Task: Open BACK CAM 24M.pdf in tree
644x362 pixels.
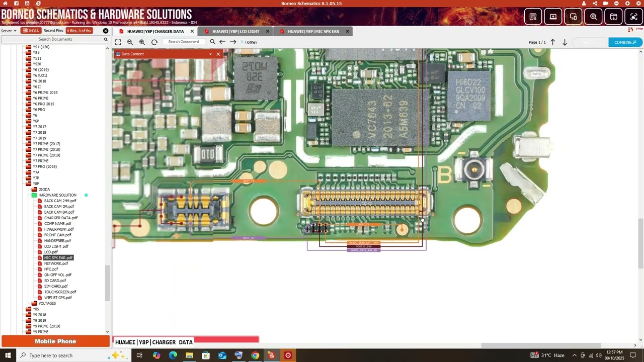Action: point(60,201)
